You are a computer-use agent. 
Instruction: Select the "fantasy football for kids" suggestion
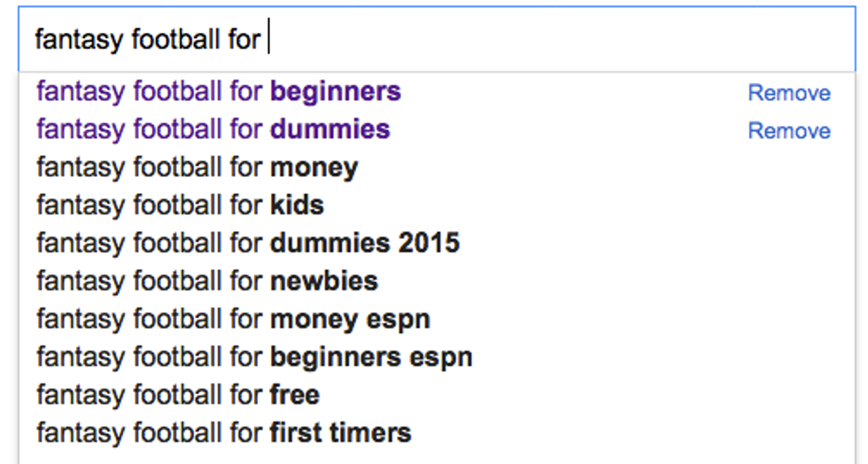point(180,205)
